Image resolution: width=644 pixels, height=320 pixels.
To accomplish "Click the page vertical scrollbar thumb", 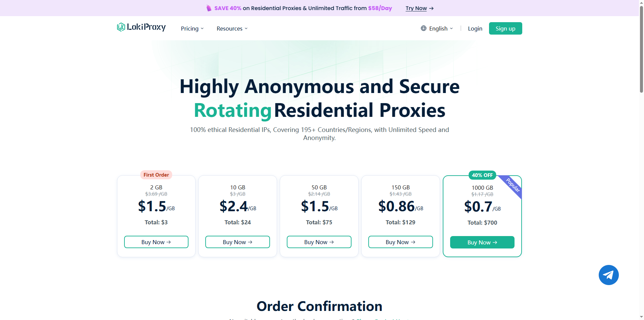I will coord(641,50).
